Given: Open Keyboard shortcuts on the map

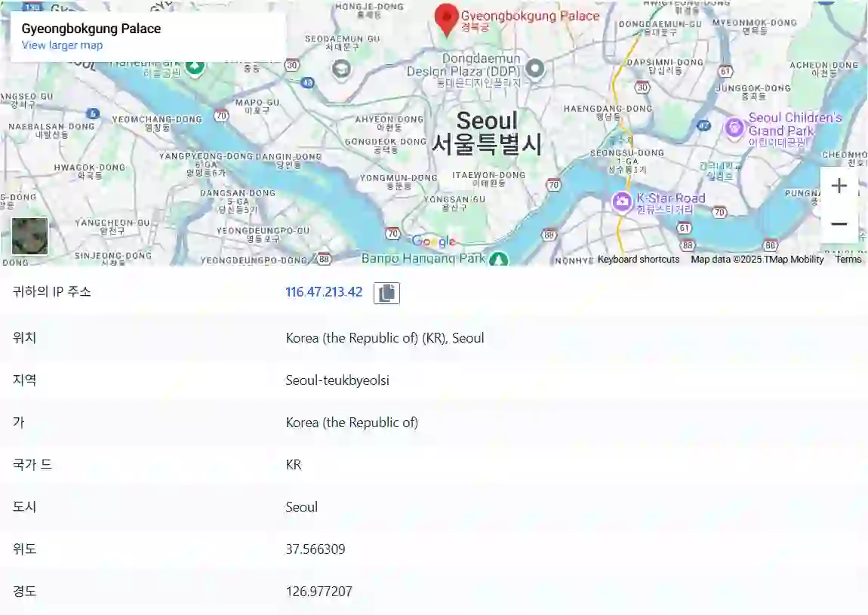Looking at the screenshot, I should (x=639, y=259).
